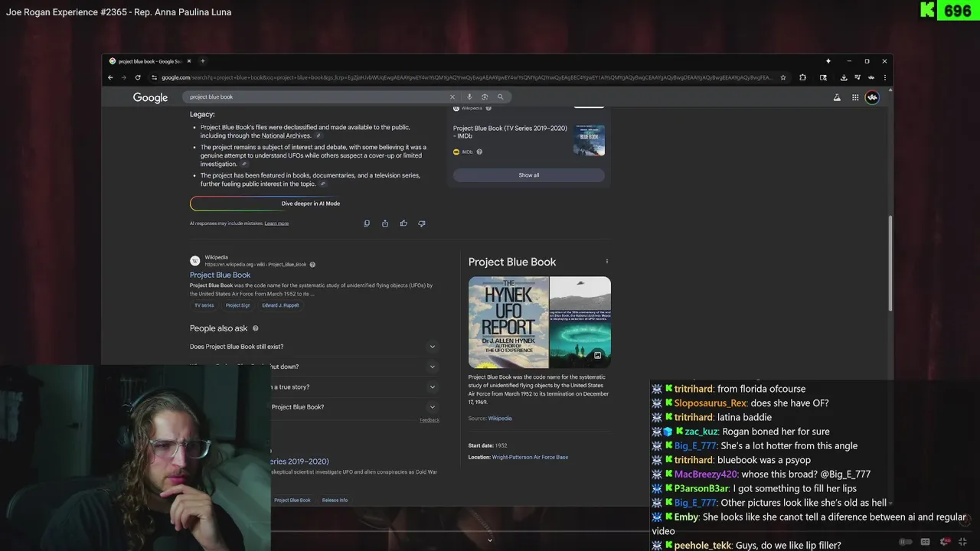Open the new tab plus button
Viewport: 980px width, 551px height.
203,61
